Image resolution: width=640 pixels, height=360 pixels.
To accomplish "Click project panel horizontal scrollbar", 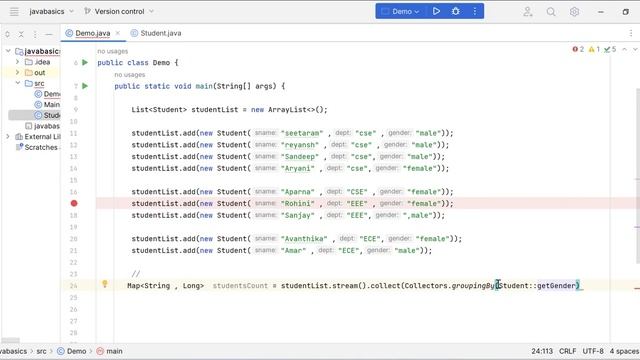I will tap(11, 340).
